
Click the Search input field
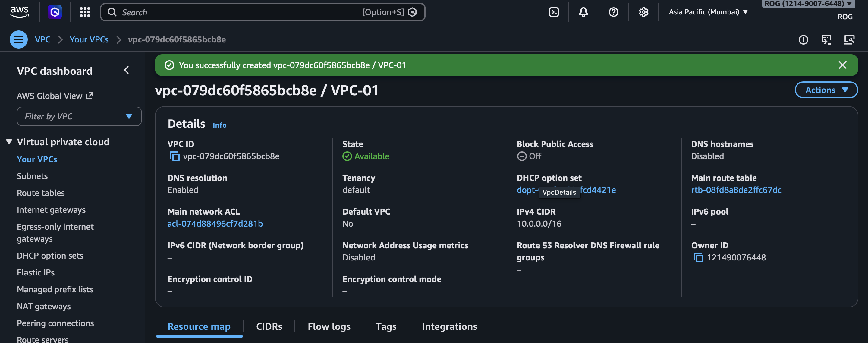tap(236, 12)
